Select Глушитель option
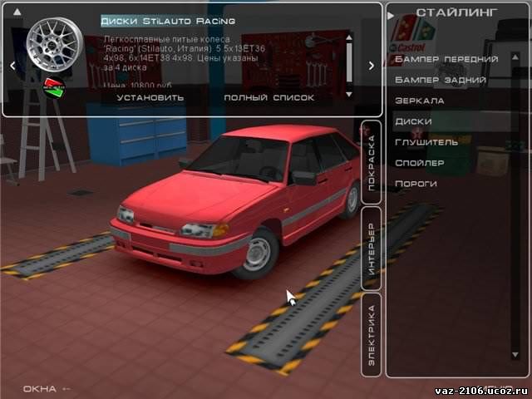 426,142
